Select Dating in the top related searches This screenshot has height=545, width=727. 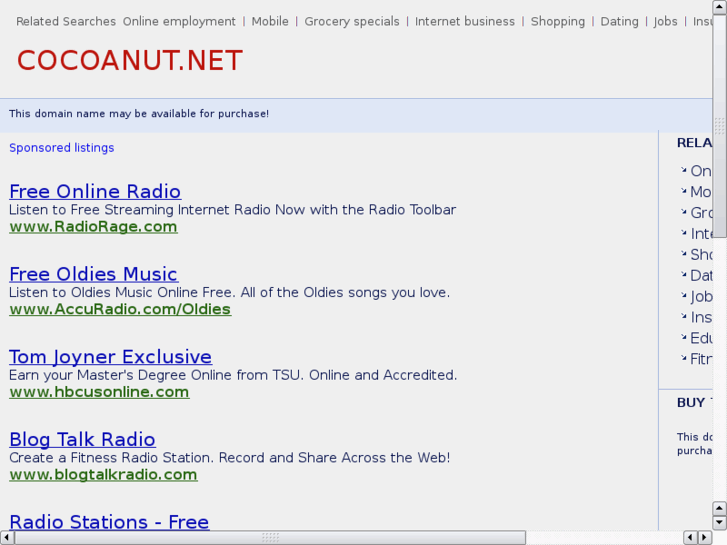point(619,22)
